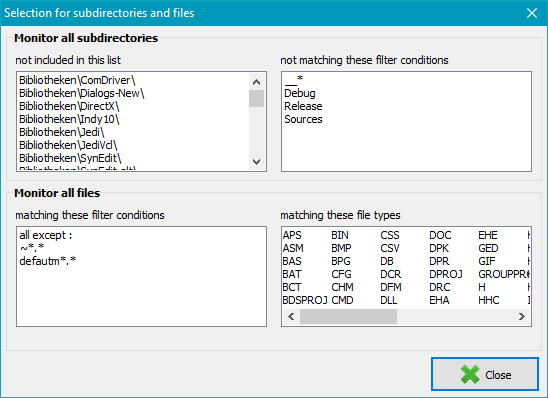548x398 pixels.
Task: Close the dialog via title bar X
Action: coord(532,13)
